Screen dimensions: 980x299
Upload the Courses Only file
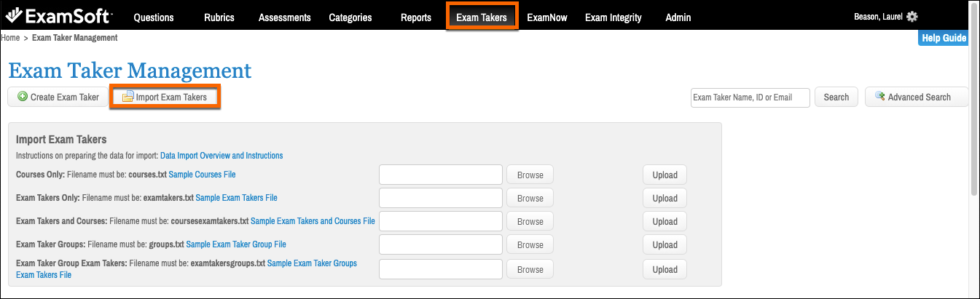tap(665, 175)
